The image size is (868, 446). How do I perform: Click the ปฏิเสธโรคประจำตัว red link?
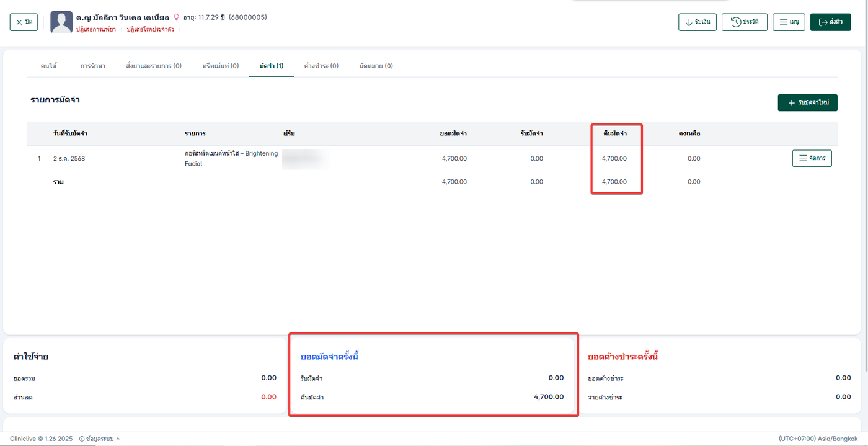[x=151, y=29]
